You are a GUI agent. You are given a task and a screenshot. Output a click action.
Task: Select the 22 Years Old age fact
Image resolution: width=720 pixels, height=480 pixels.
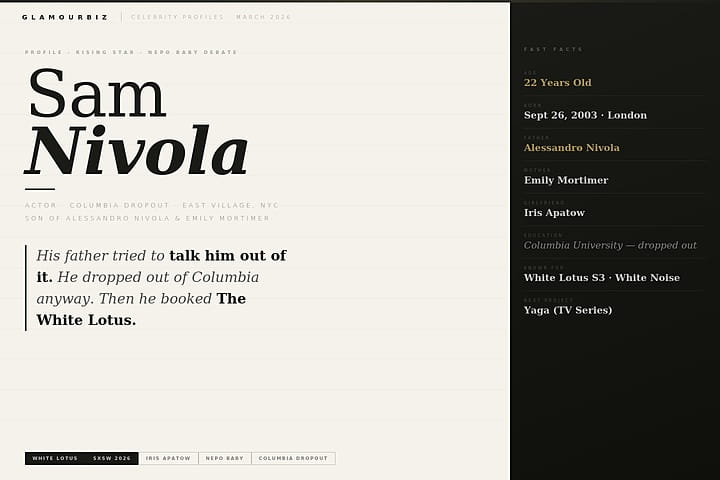557,83
